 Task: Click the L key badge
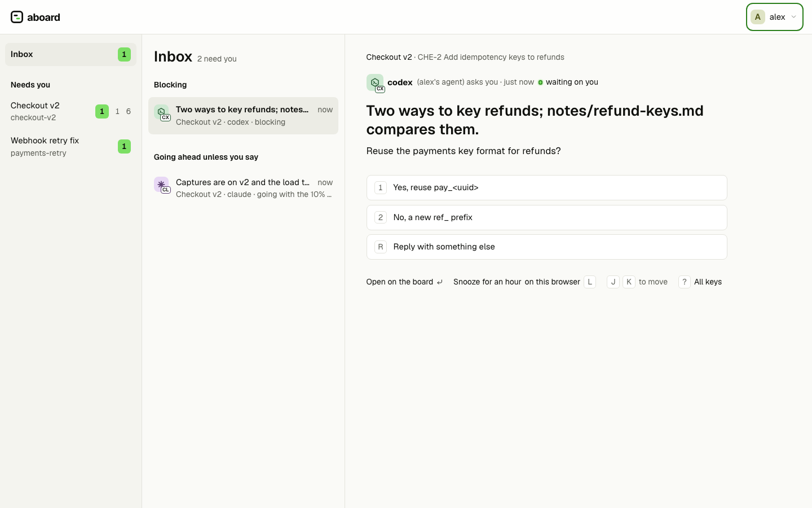coord(590,282)
